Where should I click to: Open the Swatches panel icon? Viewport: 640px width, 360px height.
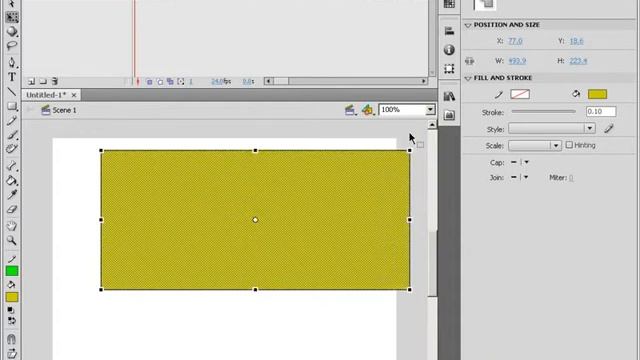click(x=449, y=4)
